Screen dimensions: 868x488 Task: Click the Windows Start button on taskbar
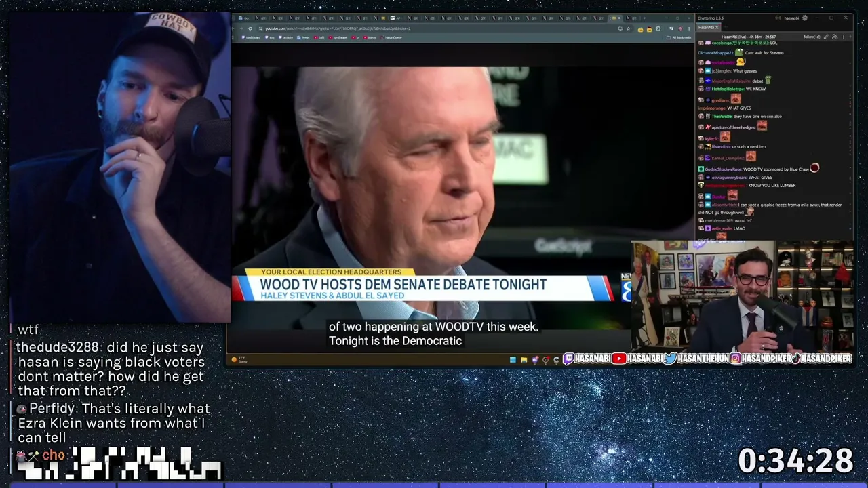tap(513, 359)
